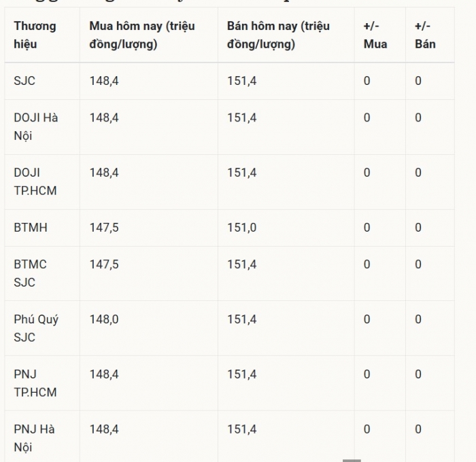The height and width of the screenshot is (462, 476).
Task: Select the Bán hôm nay column header
Action: coord(286,35)
